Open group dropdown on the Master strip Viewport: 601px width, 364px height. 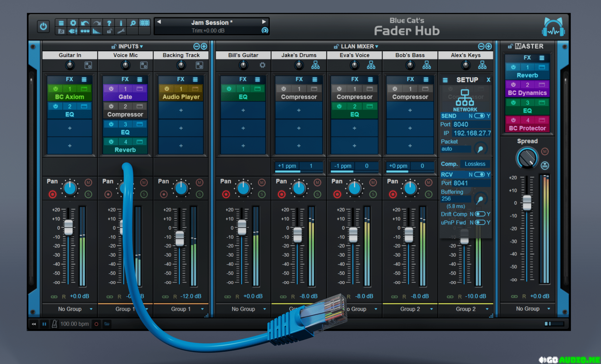click(549, 309)
